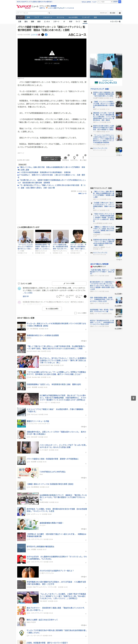
Task: Open the '室国内でバーベキューも可能' ad link
Action: (38, 421)
